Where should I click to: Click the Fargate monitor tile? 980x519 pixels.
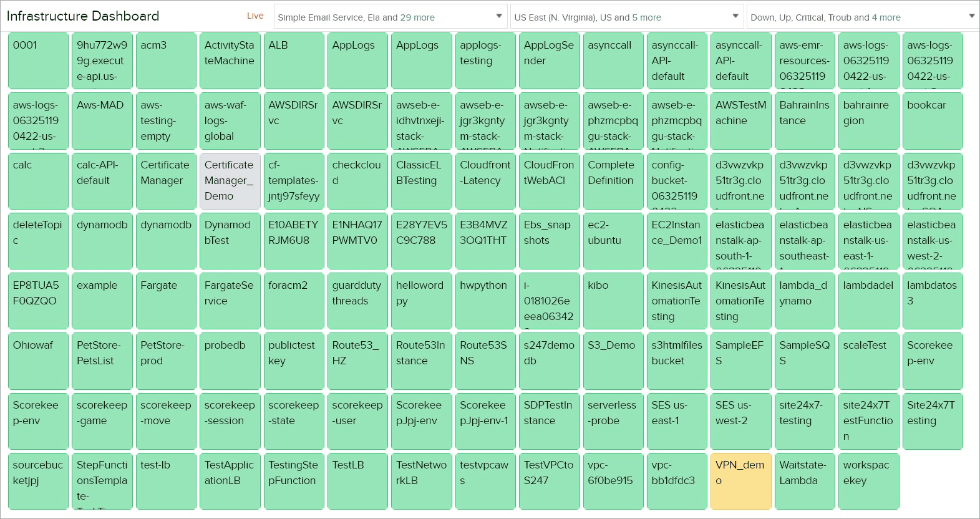click(166, 301)
